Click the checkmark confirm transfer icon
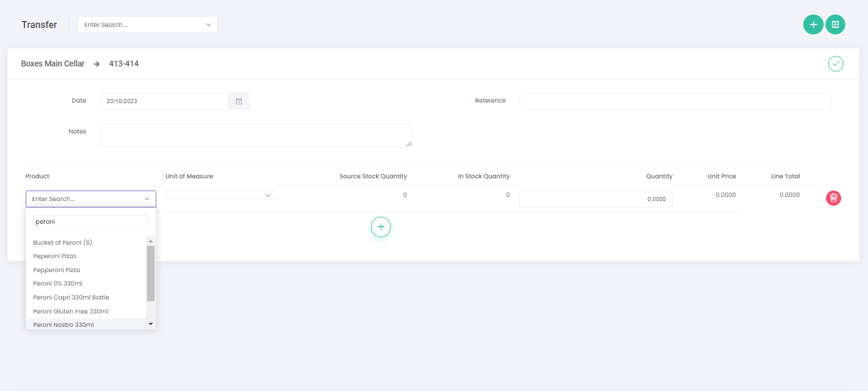Viewport: 868px width, 391px height. point(835,64)
